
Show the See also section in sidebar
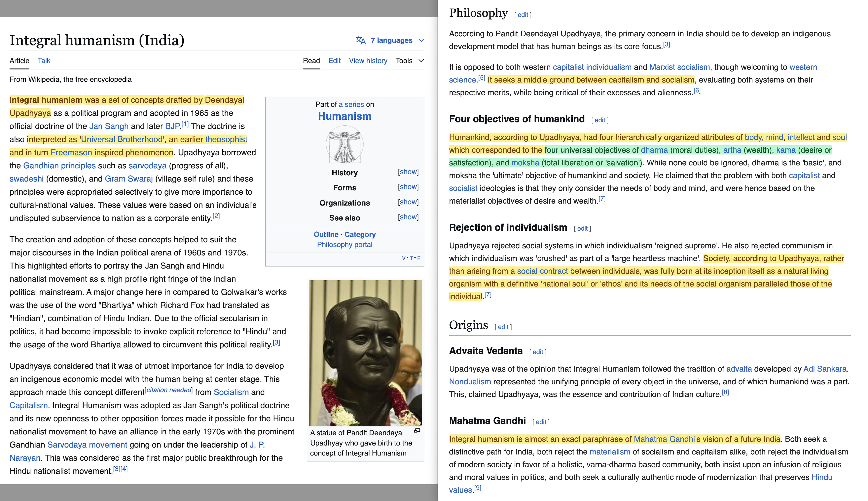pyautogui.click(x=408, y=217)
